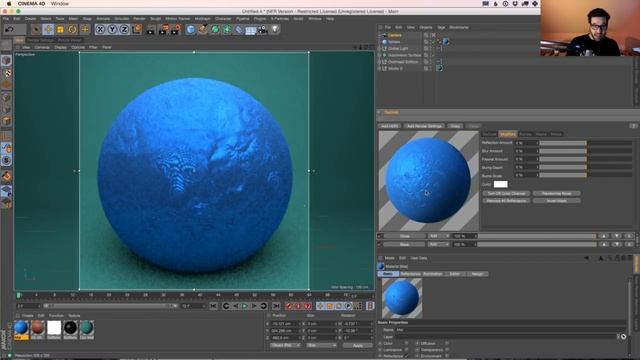Open the Object (Rel) coordinate dropdown
Screen dimensions: 640x360
[x=285, y=345]
